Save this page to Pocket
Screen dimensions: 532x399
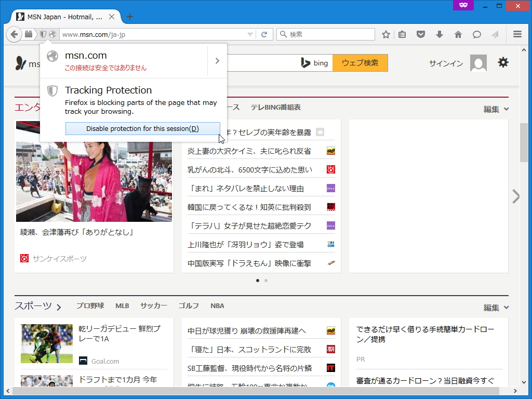pos(420,34)
